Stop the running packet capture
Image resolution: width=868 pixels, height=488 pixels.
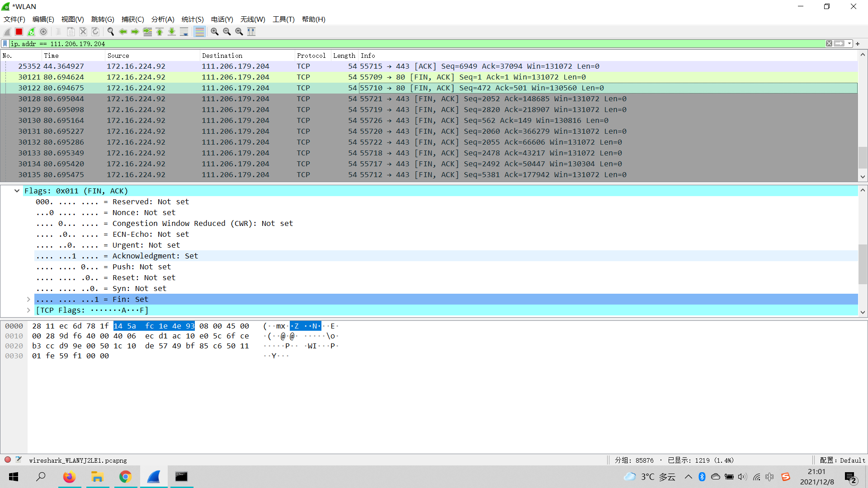point(19,32)
